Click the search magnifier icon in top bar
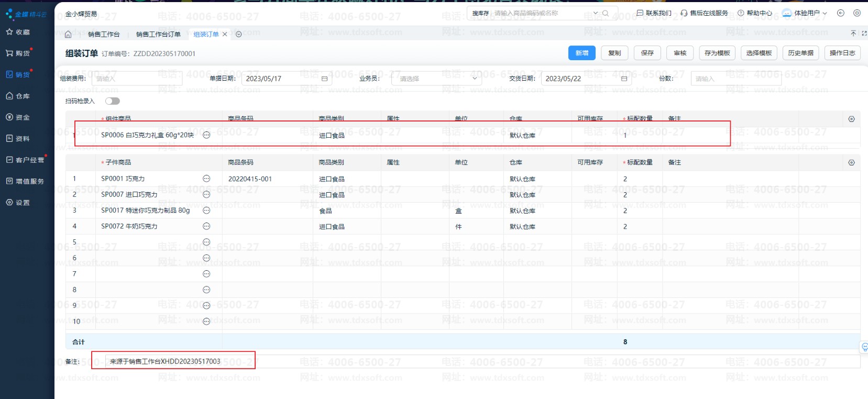 pyautogui.click(x=606, y=13)
